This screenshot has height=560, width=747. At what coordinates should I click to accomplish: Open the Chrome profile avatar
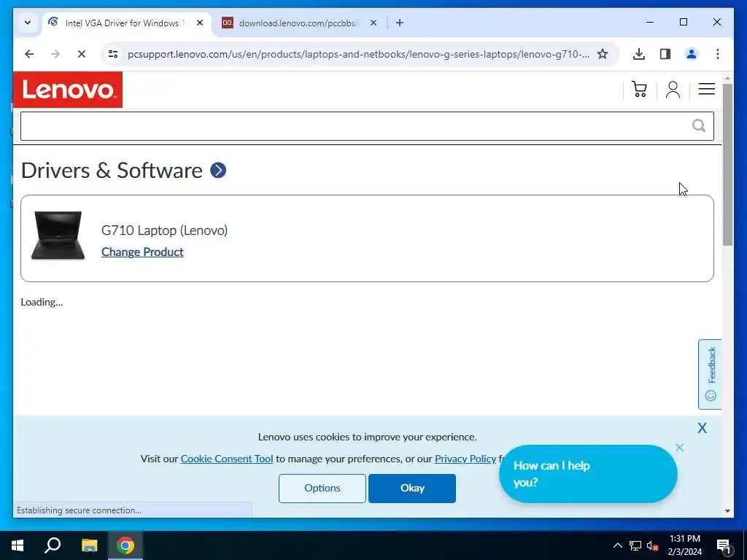(x=692, y=54)
